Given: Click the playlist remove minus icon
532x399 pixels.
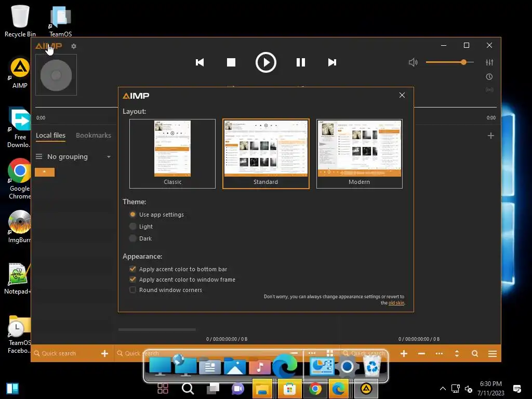Looking at the screenshot, I should coord(421,354).
